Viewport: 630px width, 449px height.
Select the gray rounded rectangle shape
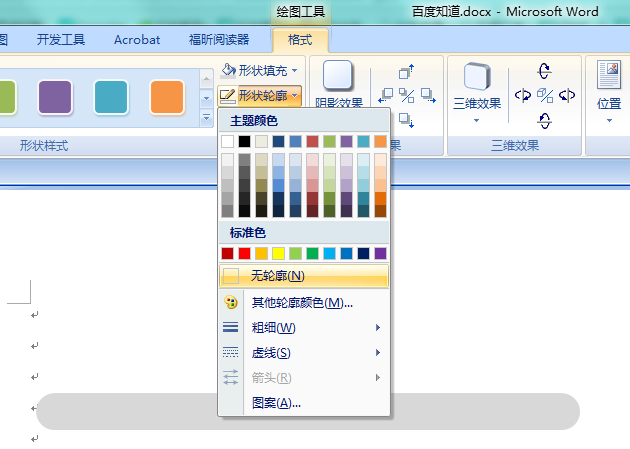click(308, 411)
